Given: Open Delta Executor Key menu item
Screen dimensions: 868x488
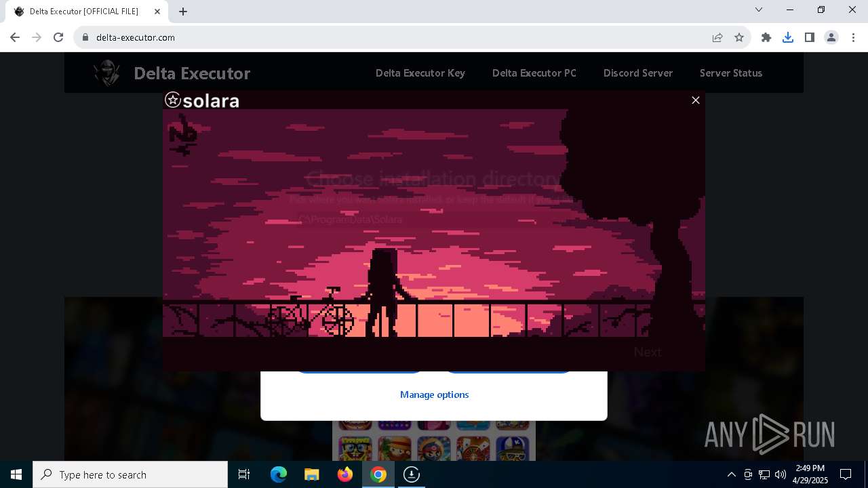Looking at the screenshot, I should click(420, 73).
